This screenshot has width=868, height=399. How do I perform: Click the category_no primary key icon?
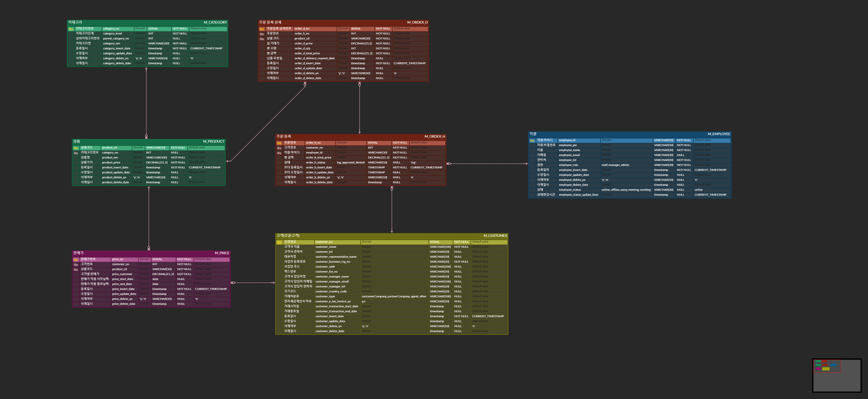[71, 29]
